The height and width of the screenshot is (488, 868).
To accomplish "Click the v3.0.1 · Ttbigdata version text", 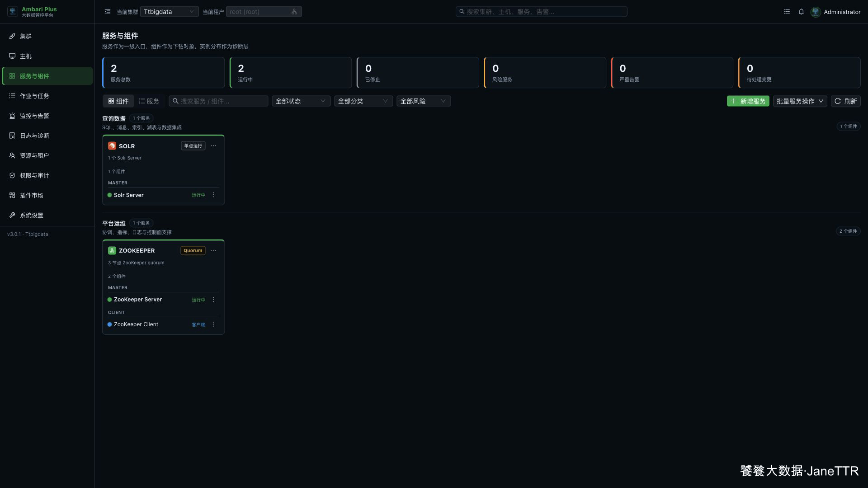I will coord(28,234).
